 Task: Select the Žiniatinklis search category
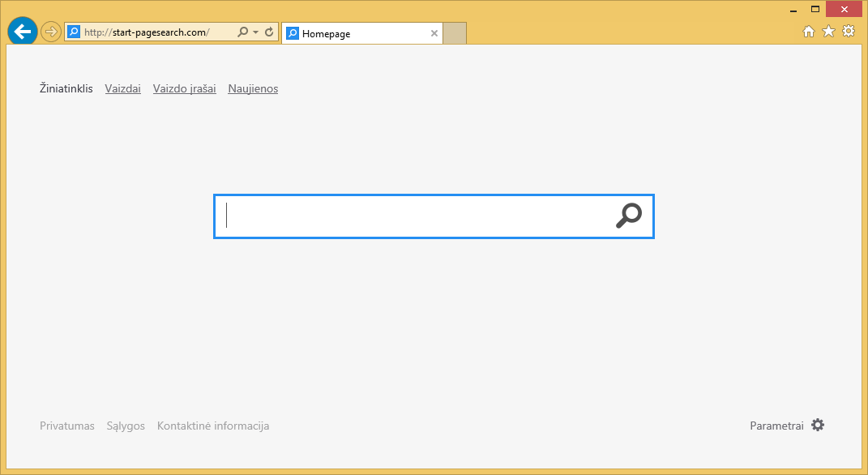click(x=65, y=88)
